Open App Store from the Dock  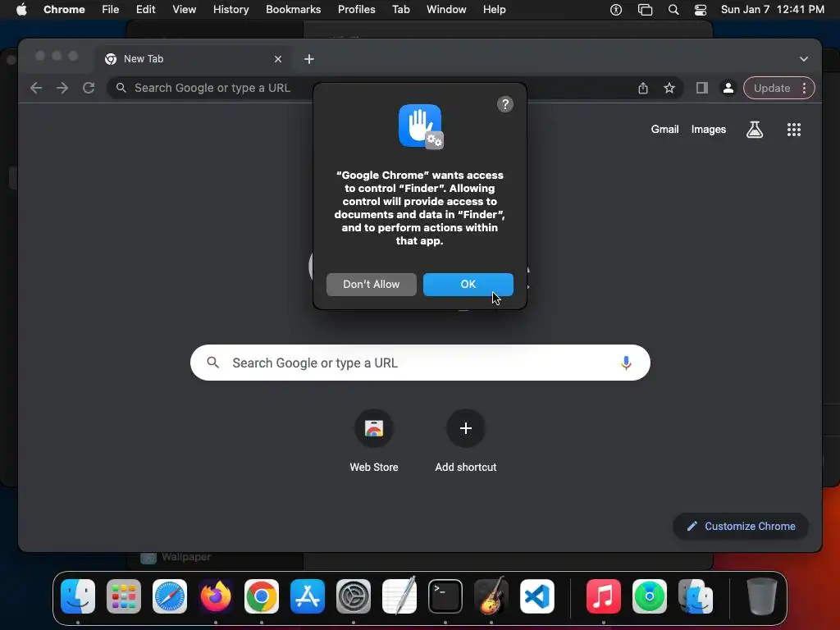pyautogui.click(x=308, y=596)
